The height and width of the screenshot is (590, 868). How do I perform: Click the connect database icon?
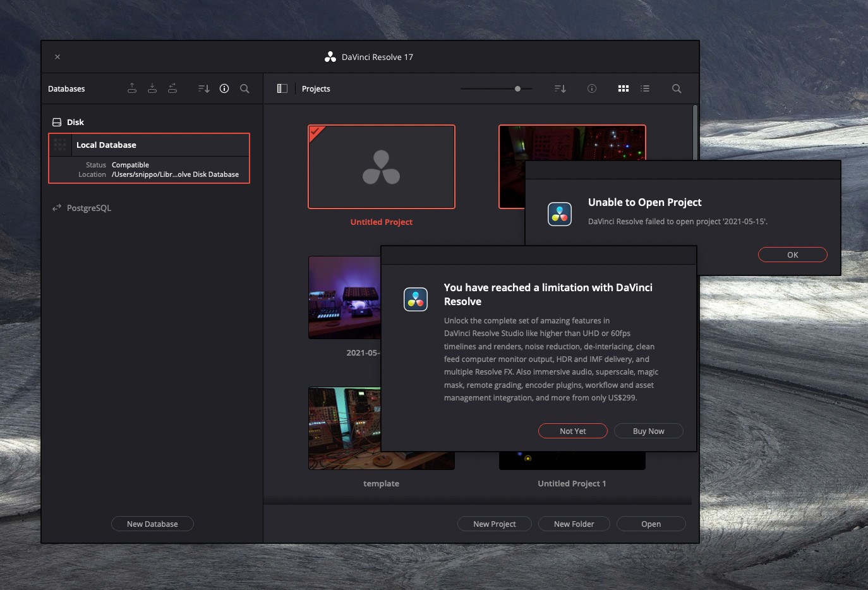172,88
